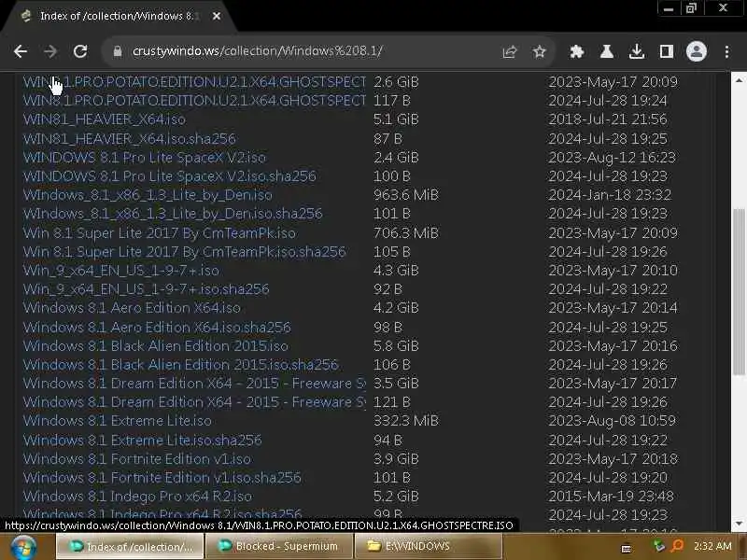Click the page scrollbar up arrow
This screenshot has height=560, width=747.
pos(739,80)
